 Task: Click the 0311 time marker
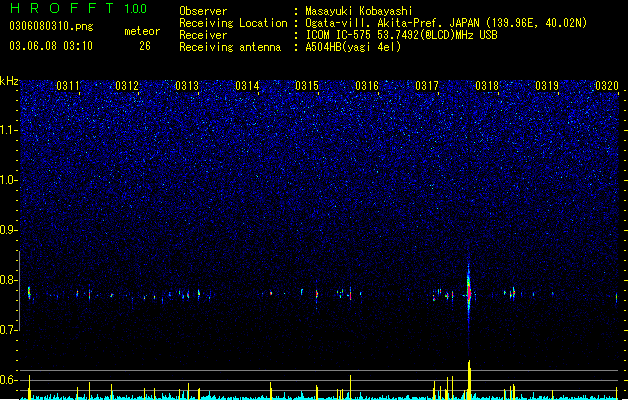point(68,86)
